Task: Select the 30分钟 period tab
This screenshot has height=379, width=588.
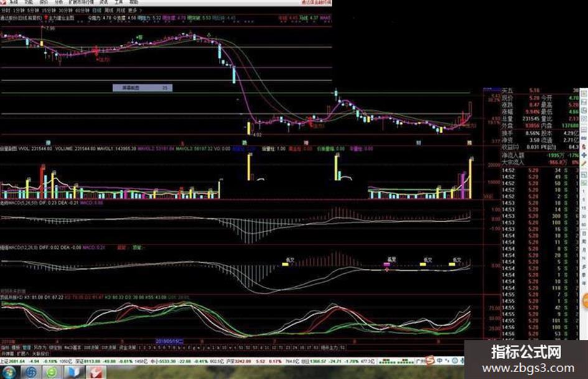Action: [x=65, y=11]
